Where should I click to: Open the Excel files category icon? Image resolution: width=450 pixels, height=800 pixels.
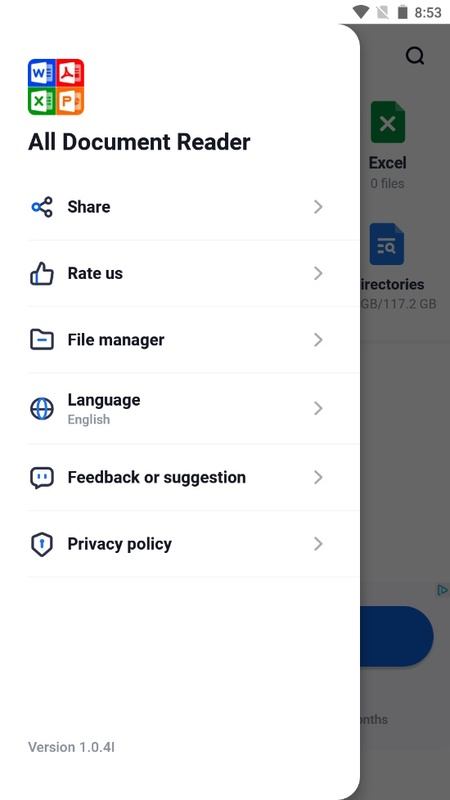(x=388, y=122)
